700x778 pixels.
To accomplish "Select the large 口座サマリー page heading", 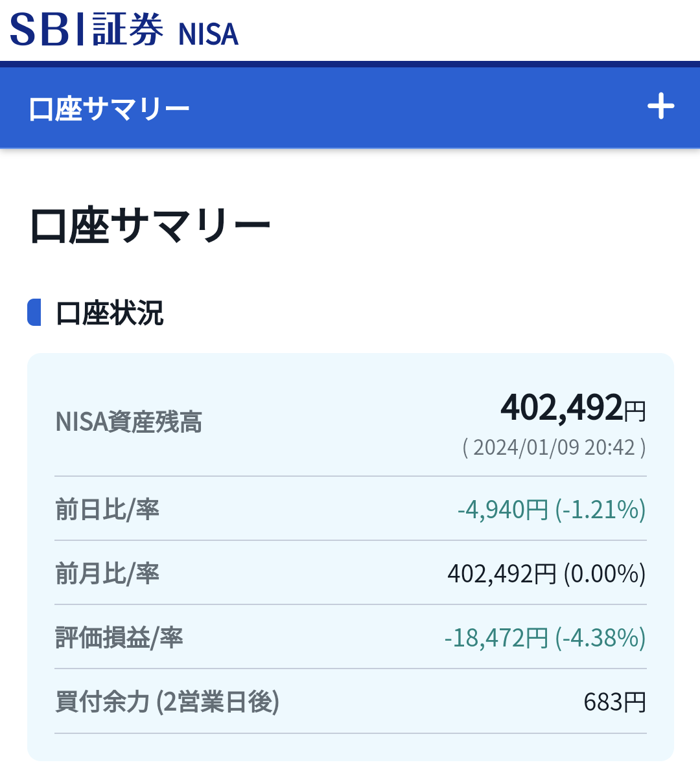I will click(150, 226).
